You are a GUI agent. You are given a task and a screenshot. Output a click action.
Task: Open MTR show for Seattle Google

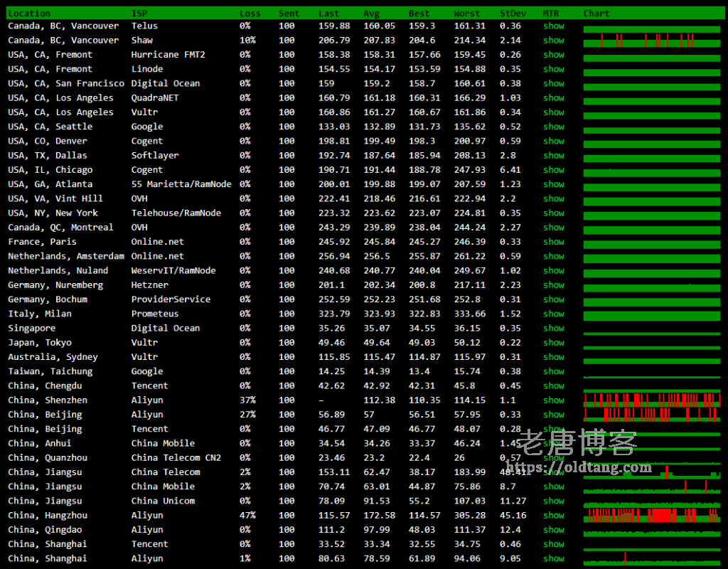pos(553,127)
